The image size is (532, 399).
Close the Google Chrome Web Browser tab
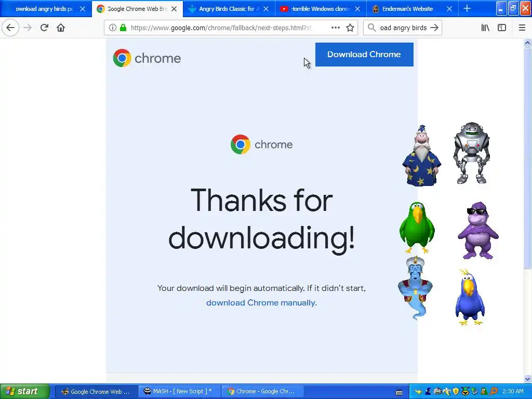(174, 9)
